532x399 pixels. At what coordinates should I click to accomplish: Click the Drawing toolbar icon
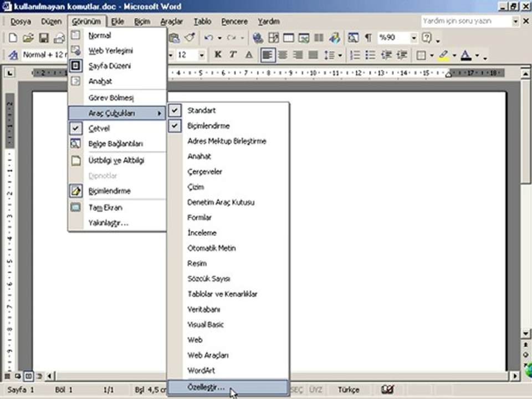[x=334, y=38]
